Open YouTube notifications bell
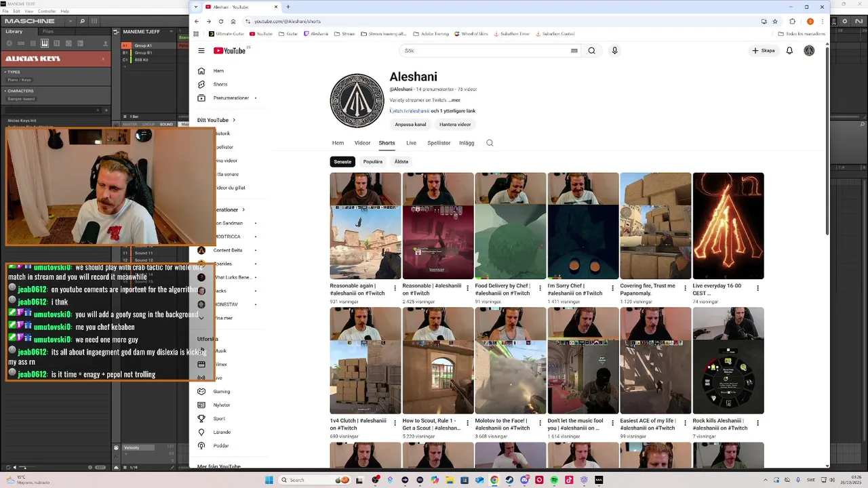Viewport: 868px width, 488px height. 789,51
